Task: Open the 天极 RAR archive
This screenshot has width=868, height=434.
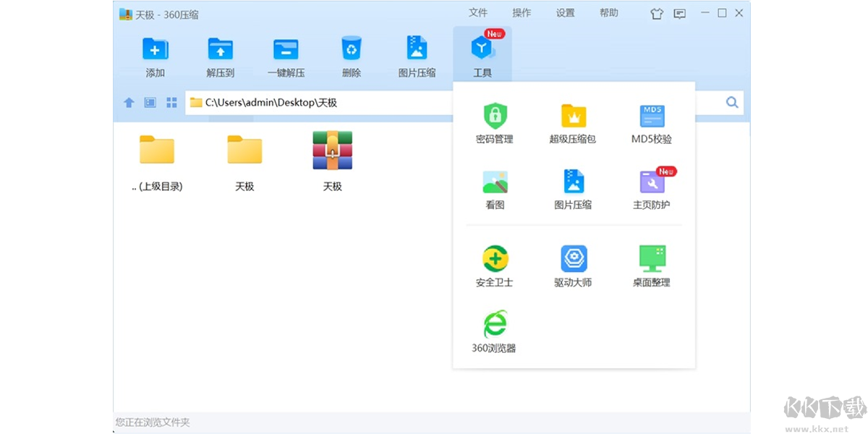Action: tap(332, 150)
